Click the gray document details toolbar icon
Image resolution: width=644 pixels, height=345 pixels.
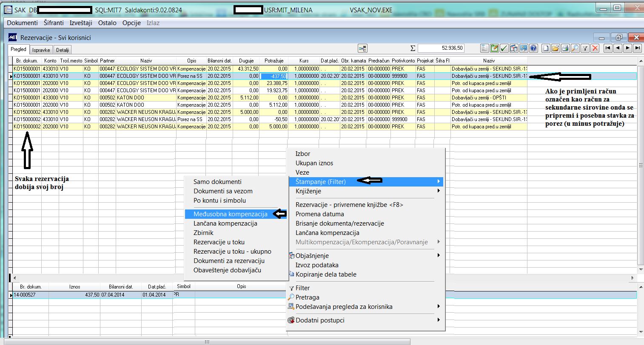tap(484, 48)
